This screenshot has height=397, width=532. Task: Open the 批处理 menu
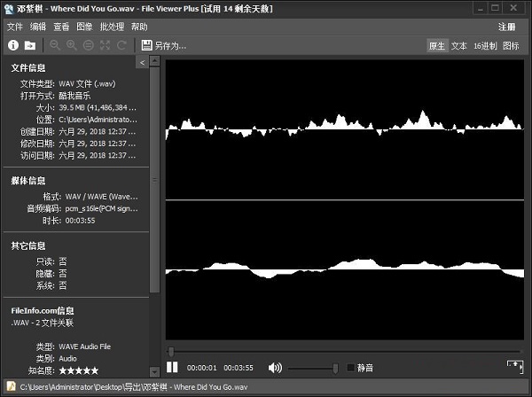click(x=112, y=27)
